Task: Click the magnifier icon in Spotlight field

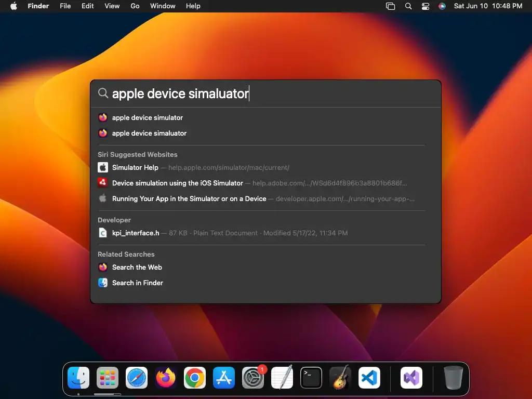Action: click(x=103, y=93)
